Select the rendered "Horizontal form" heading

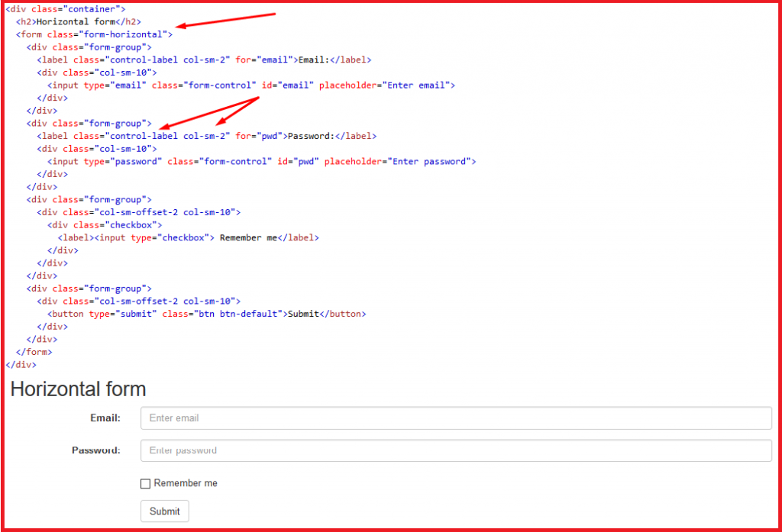[79, 389]
